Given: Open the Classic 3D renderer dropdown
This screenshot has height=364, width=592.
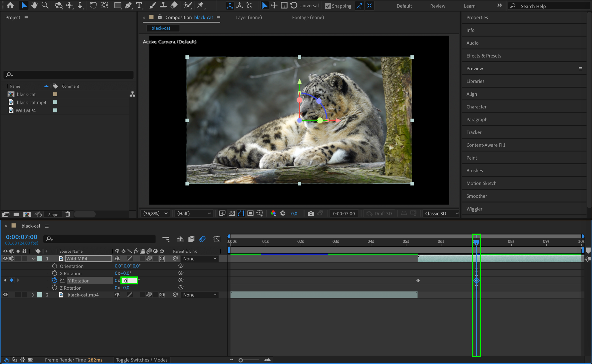Looking at the screenshot, I should [441, 213].
